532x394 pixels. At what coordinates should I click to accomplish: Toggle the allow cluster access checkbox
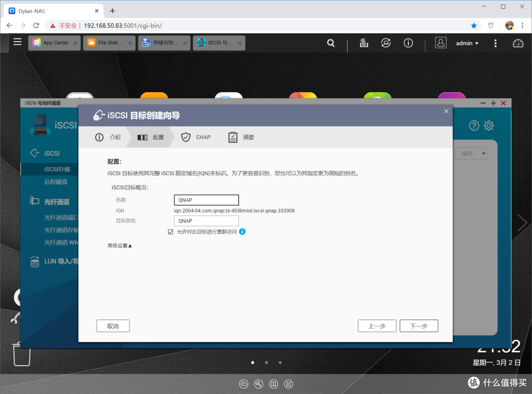click(170, 232)
